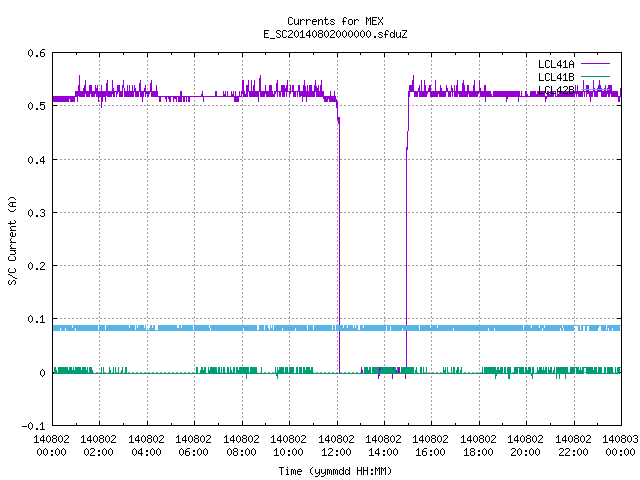The width and height of the screenshot is (640, 480).
Task: Click the -0.1 y-axis tick label
Action: point(33,426)
